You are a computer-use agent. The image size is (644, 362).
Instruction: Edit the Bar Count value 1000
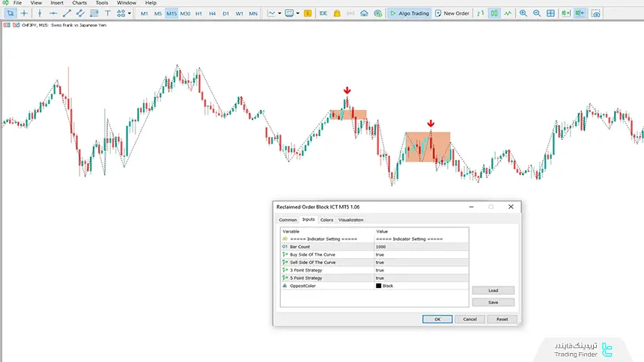421,246
